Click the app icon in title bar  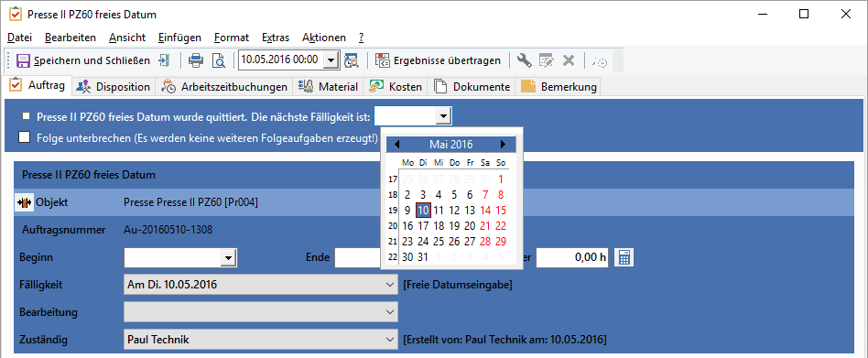click(16, 14)
